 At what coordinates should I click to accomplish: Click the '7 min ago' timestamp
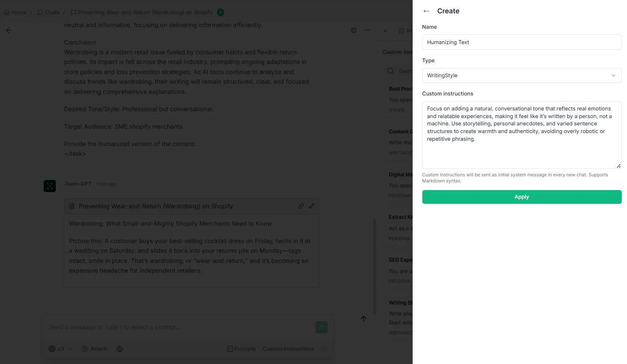(106, 184)
